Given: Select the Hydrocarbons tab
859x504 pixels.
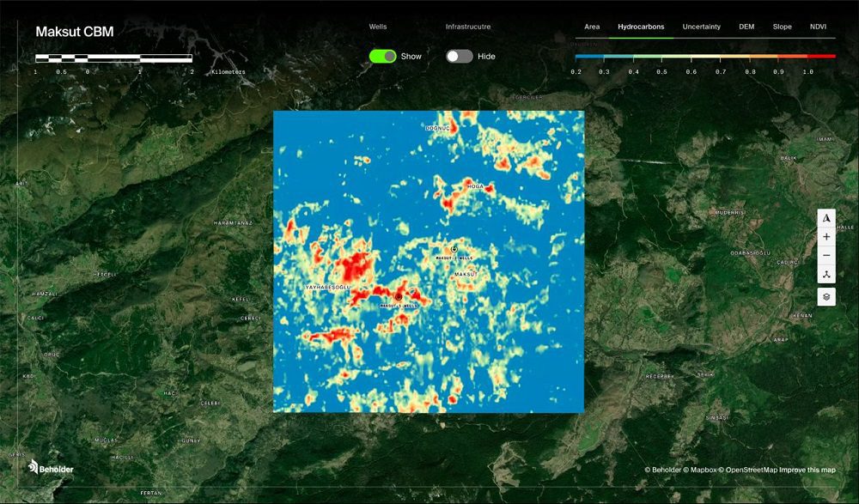Looking at the screenshot, I should pyautogui.click(x=641, y=27).
